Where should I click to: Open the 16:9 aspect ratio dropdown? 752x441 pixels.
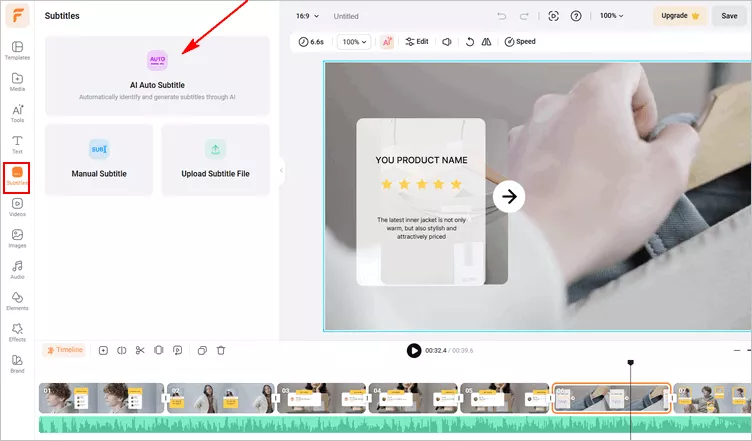coord(307,16)
